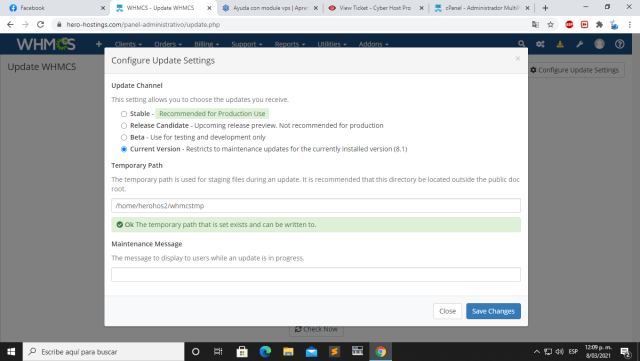Open the Orders dropdown menu
Screen dimensions: 640x361
168,44
